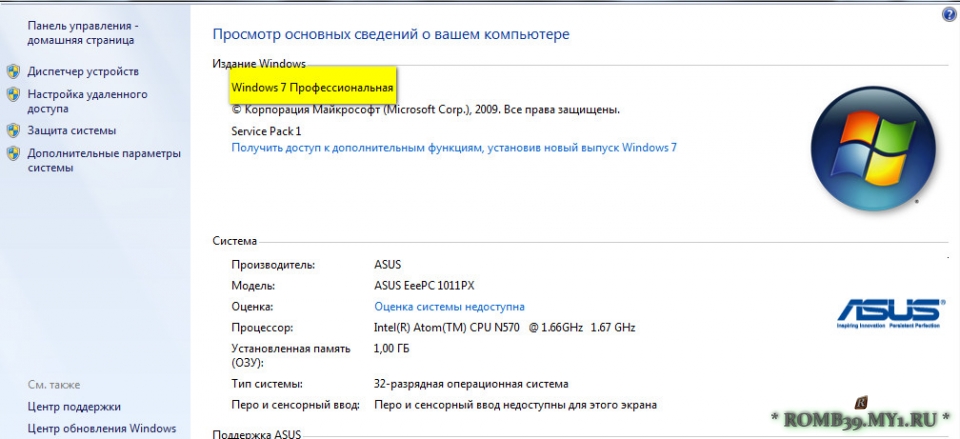Click link to get new Windows 7 edition
This screenshot has width=960, height=439.
(x=454, y=147)
